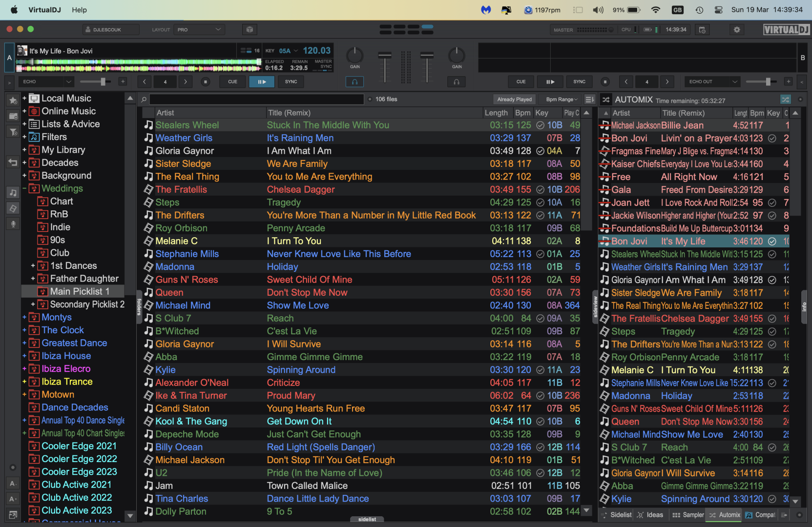This screenshot has width=812, height=527.
Task: Click the back arrow icon in sidebar
Action: (x=13, y=162)
